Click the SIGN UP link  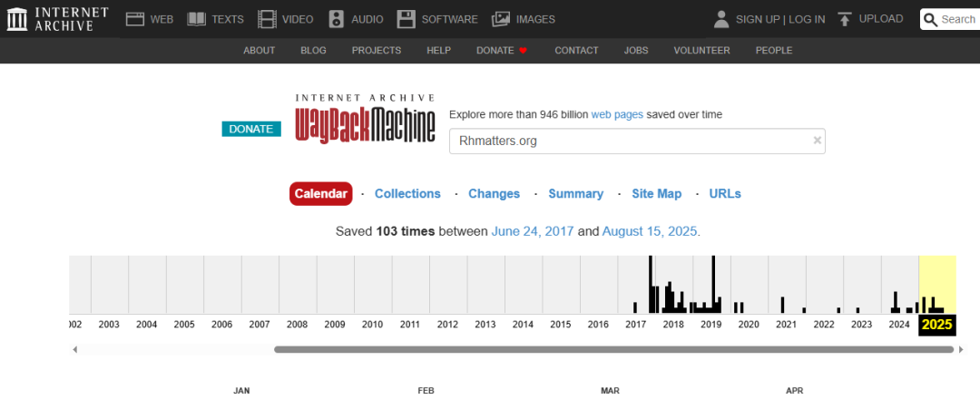coord(758,19)
